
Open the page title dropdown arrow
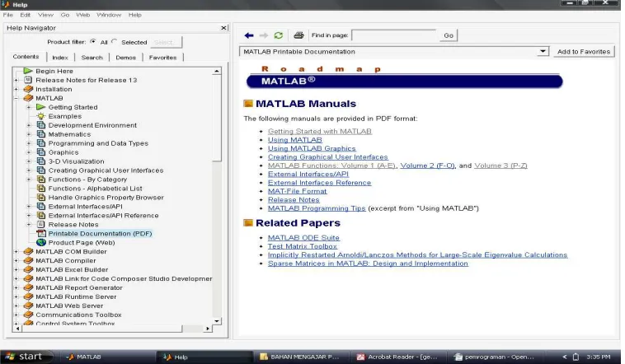[543, 51]
